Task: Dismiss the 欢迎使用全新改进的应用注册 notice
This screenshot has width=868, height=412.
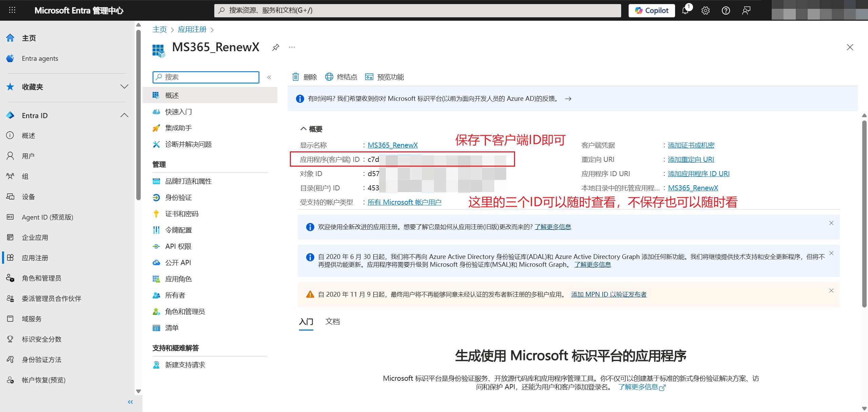Action: [x=831, y=223]
